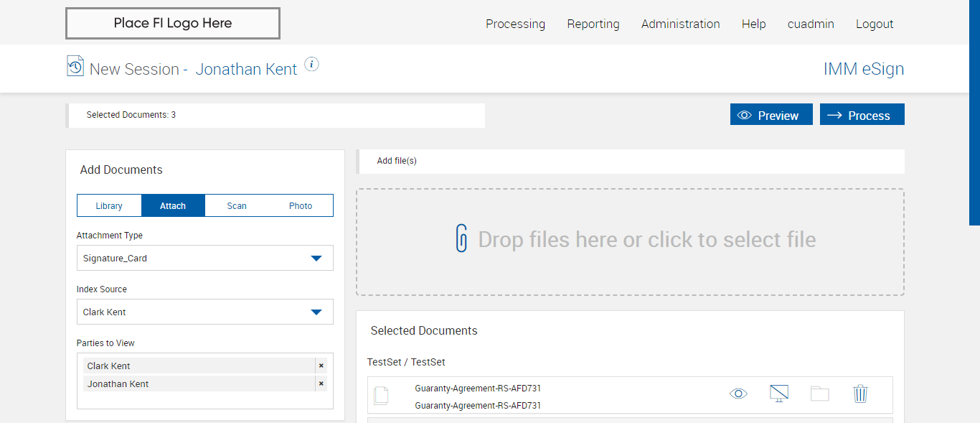Switch to the Library tab
The width and height of the screenshot is (980, 423).
pos(109,205)
